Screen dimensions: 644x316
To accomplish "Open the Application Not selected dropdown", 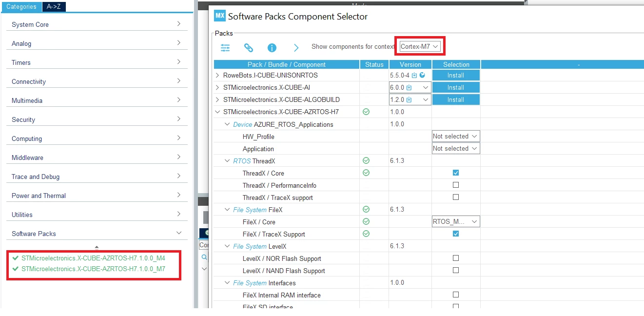I will click(456, 149).
